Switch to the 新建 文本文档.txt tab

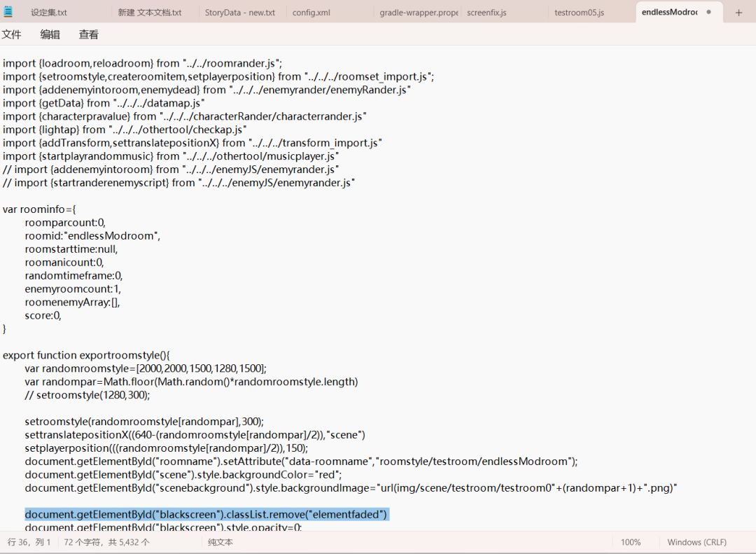(150, 13)
